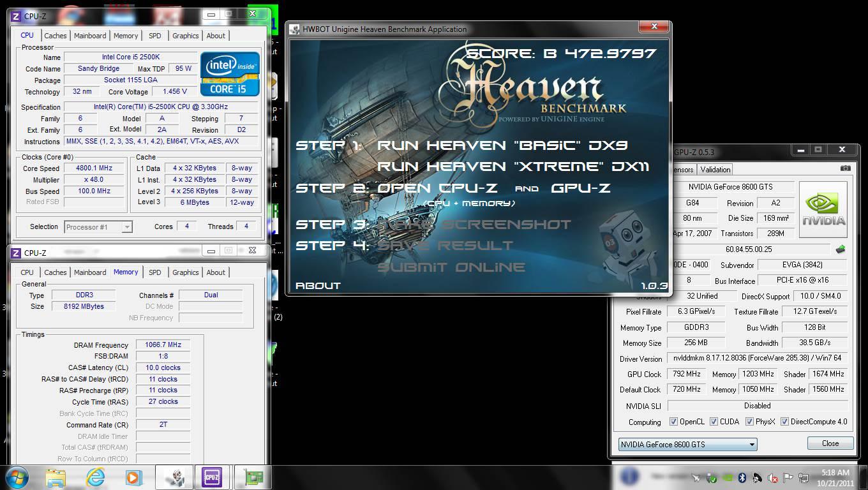The height and width of the screenshot is (490, 868).
Task: Click the muted volume tray icon
Action: [x=773, y=478]
